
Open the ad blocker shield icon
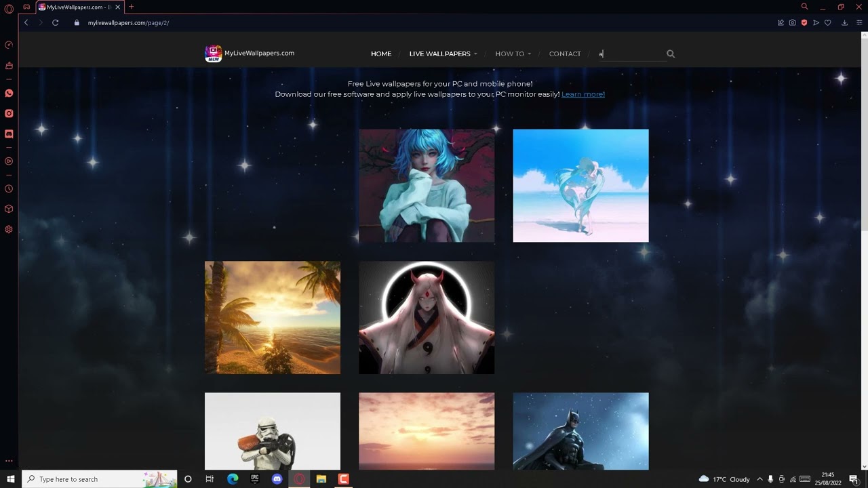(x=804, y=22)
